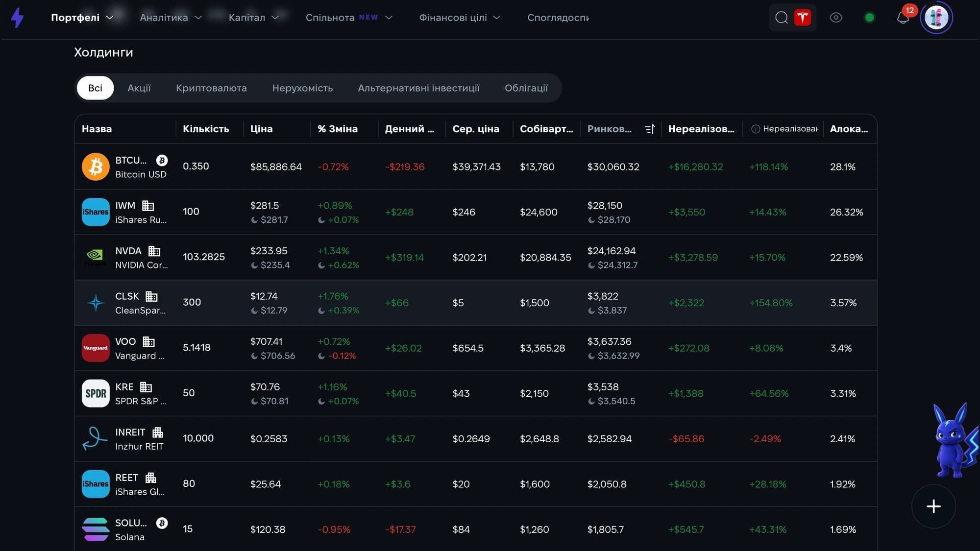Open the notifications bell with 12 badge
The height and width of the screenshot is (551, 980).
tap(904, 18)
